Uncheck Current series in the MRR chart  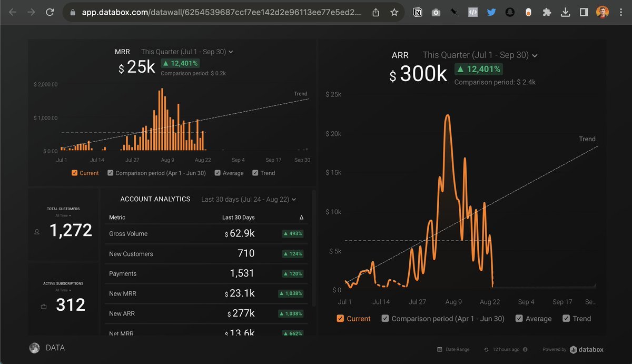tap(74, 173)
